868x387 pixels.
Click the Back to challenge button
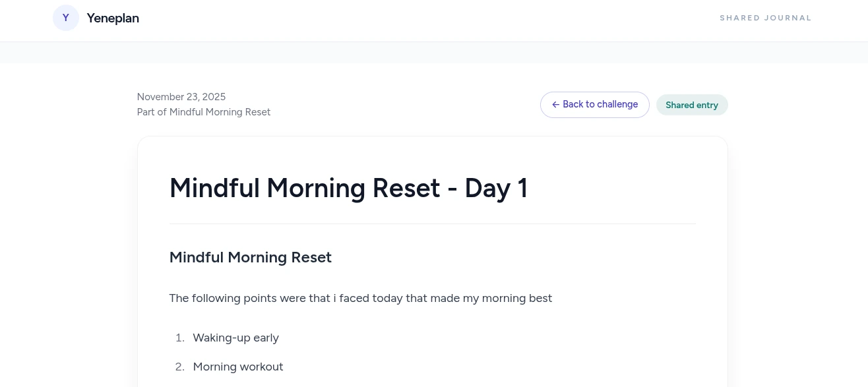(x=594, y=105)
